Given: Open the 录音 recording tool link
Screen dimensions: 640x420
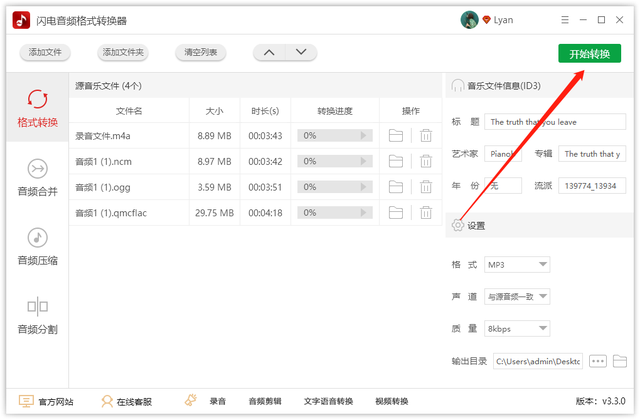Looking at the screenshot, I should pyautogui.click(x=218, y=401).
